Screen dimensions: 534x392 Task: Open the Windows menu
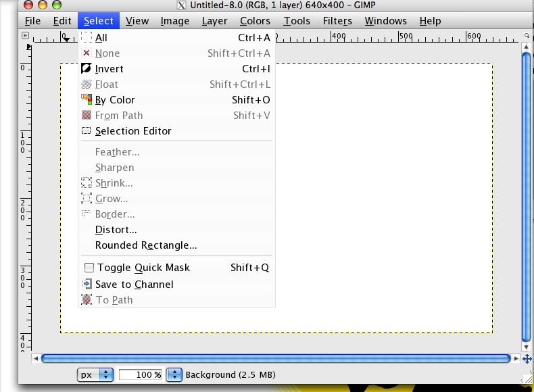point(386,21)
